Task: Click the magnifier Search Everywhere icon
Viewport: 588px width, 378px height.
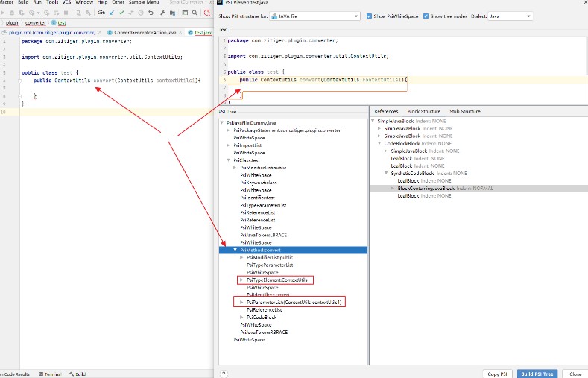Action: [195, 13]
